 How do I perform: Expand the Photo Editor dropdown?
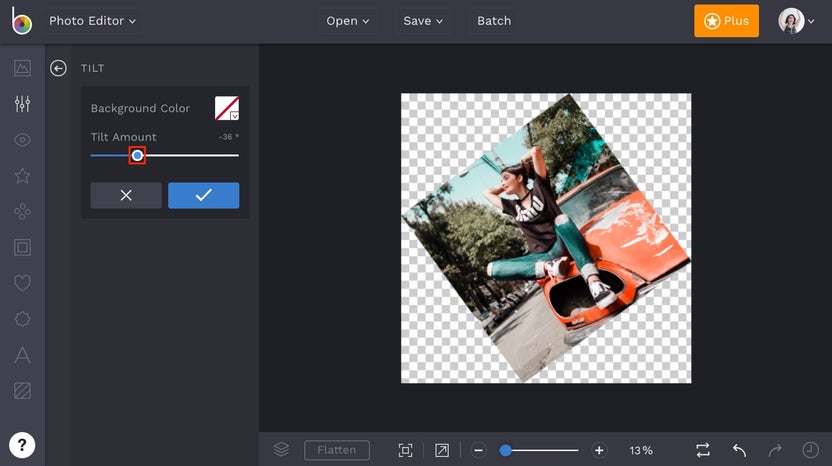click(93, 21)
